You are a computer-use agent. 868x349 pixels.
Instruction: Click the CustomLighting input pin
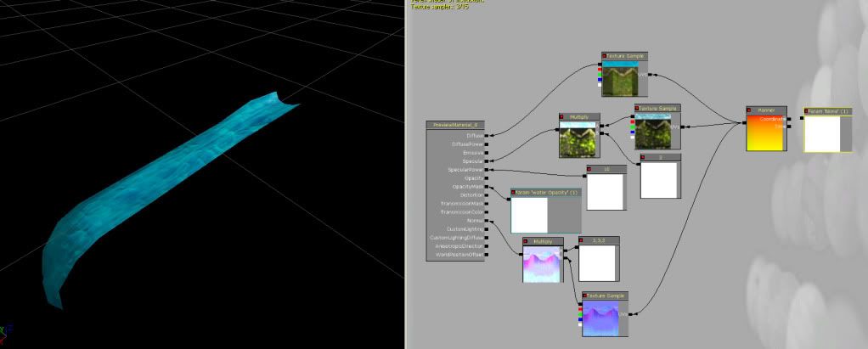point(487,229)
